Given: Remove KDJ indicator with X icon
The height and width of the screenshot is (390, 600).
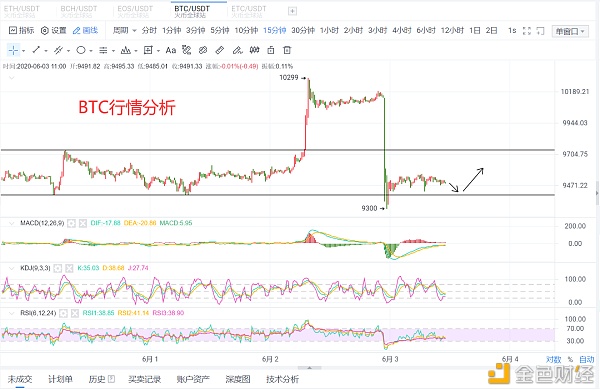Looking at the screenshot, I should 69,268.
